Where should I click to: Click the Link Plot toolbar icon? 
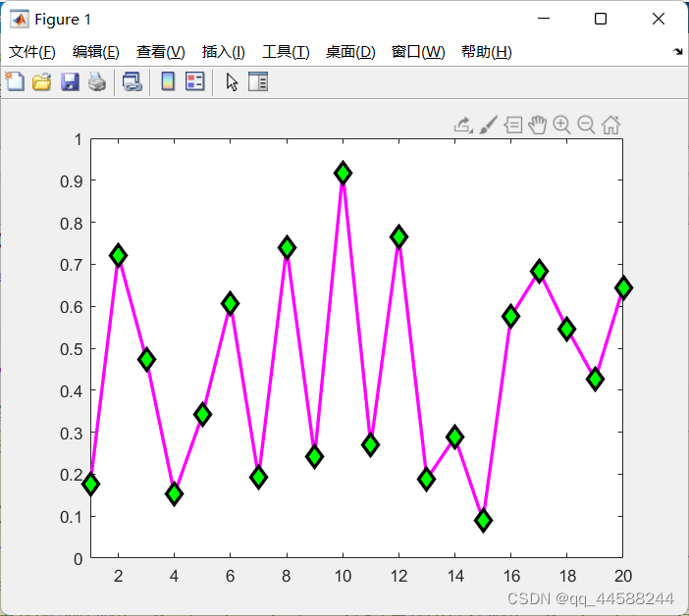coord(132,82)
